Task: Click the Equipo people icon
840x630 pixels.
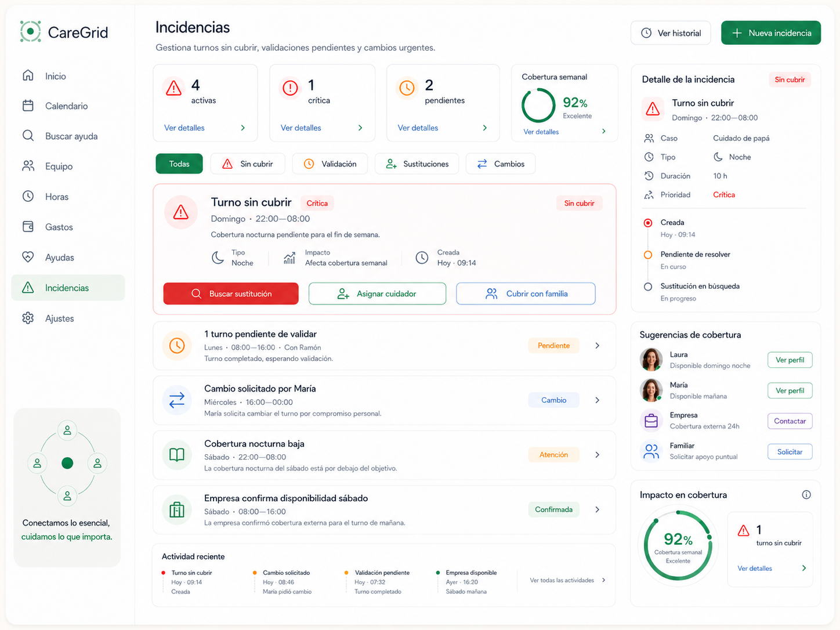Action: tap(28, 166)
